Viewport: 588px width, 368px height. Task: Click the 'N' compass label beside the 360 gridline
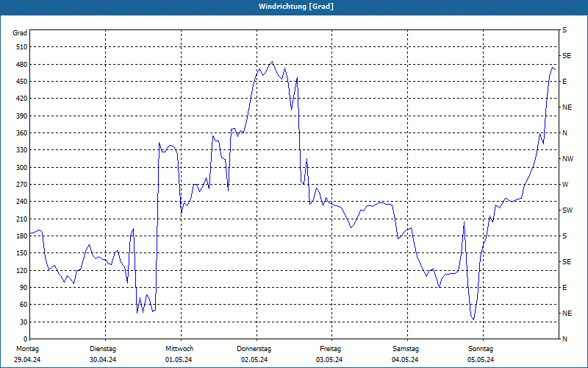(564, 133)
